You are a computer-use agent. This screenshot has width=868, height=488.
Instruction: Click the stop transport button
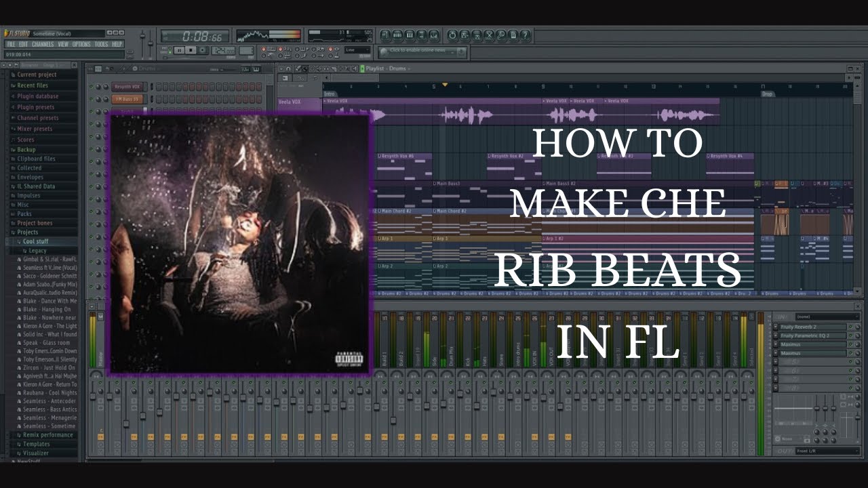[x=192, y=50]
